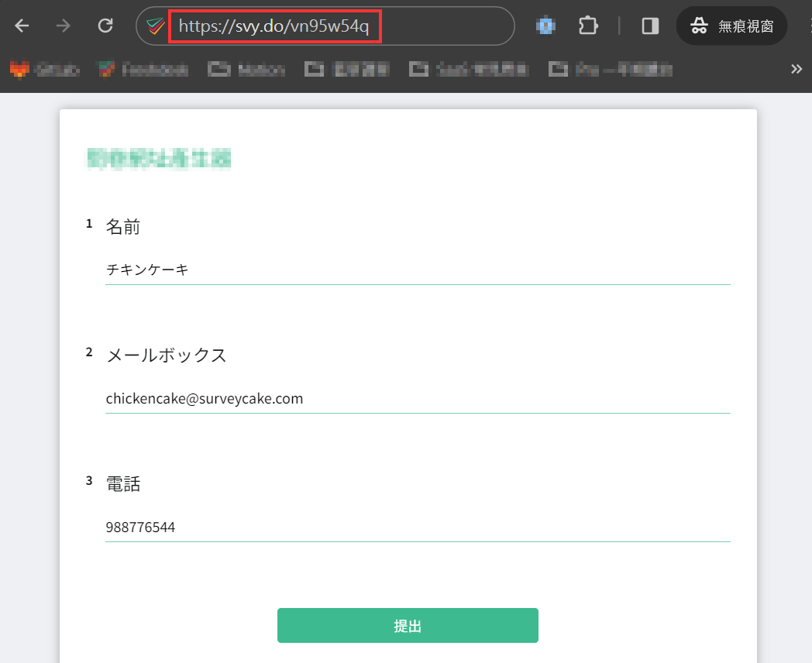Open the first bookmark with fox icon
Screen dimensions: 812x663
coord(44,70)
